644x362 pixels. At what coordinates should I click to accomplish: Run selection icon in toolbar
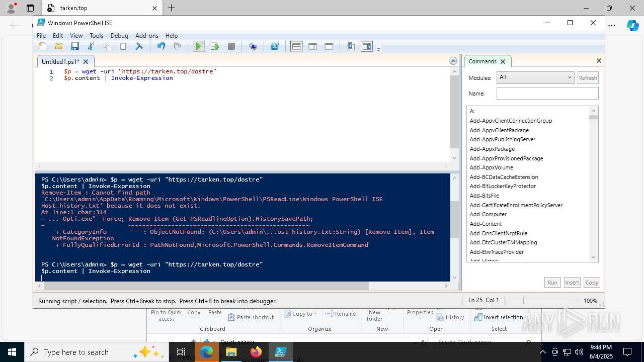click(x=215, y=46)
